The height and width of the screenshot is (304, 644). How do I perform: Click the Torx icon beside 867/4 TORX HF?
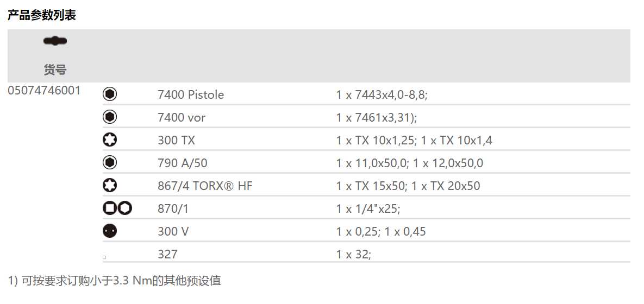pos(110,186)
